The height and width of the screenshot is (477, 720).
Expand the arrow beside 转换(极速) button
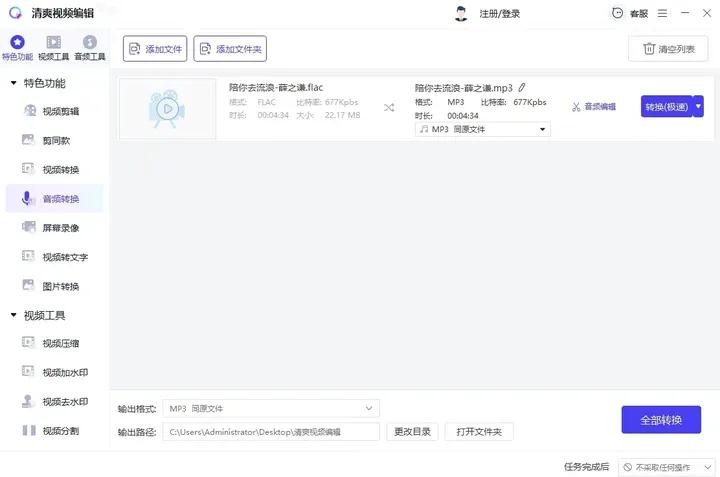[x=698, y=106]
